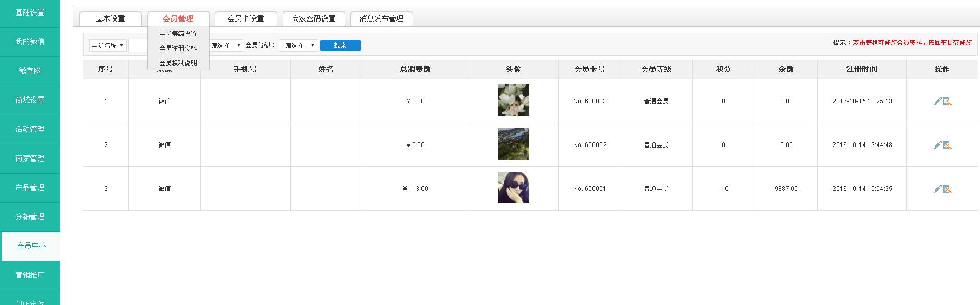Switch to the 会员卡设置 tab
The width and height of the screenshot is (980, 305).
pyautogui.click(x=246, y=19)
